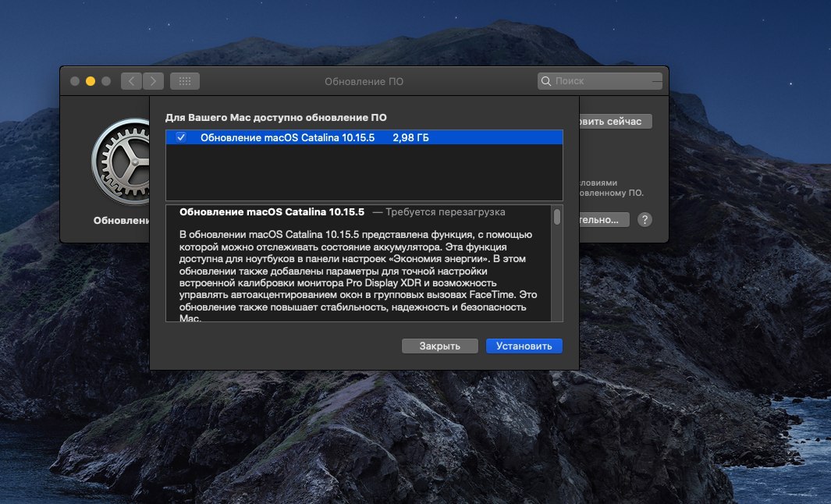Click the forward arrow in the toolbar

coord(153,81)
